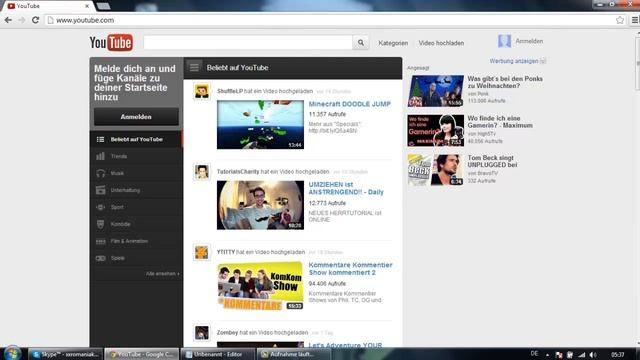Click the black Anmelden button in the sidebar
This screenshot has height=360, width=640.
coord(136,117)
